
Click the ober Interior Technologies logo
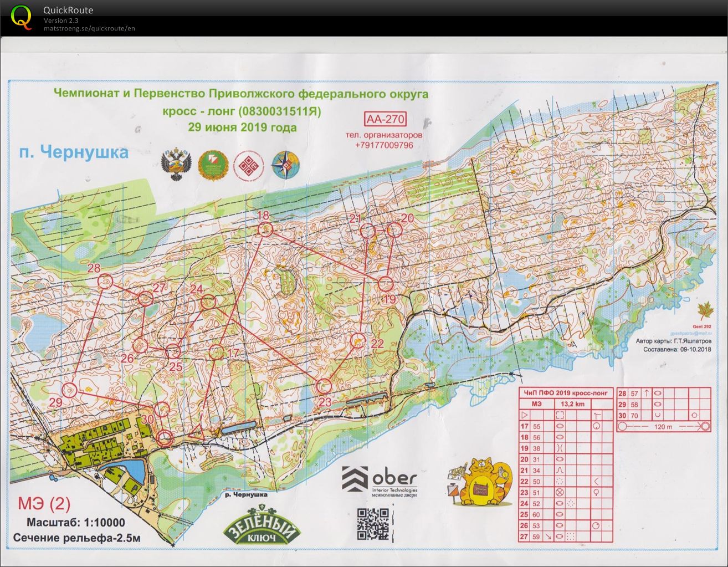click(379, 479)
